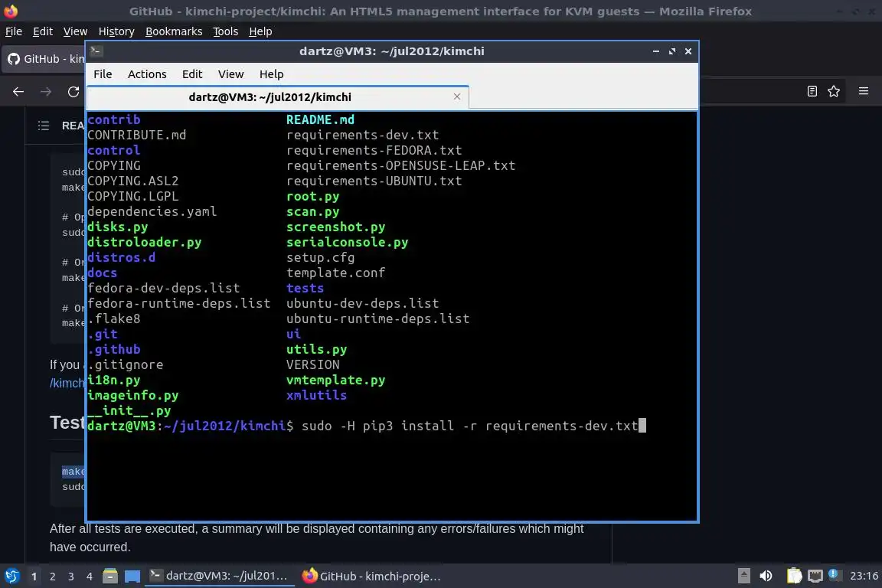Viewport: 882px width, 588px height.
Task: Go forward in Firefox
Action: click(46, 91)
